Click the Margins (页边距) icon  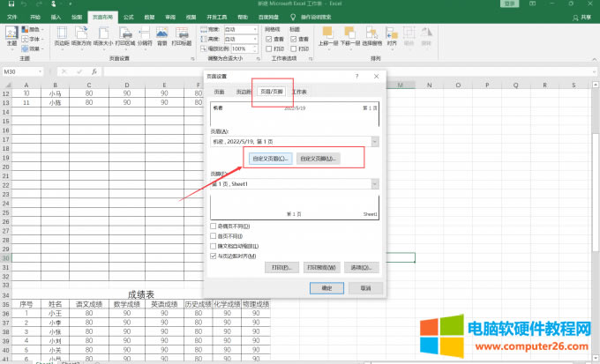coord(63,35)
